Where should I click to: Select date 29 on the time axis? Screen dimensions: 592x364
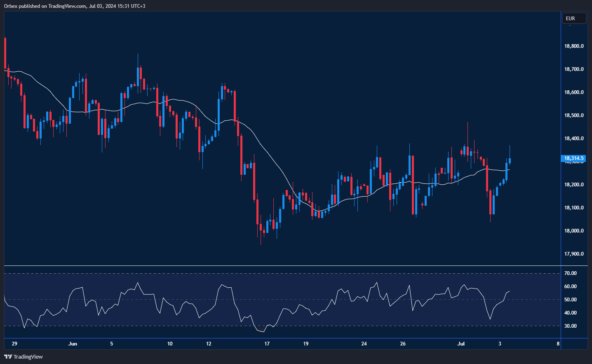pyautogui.click(x=14, y=344)
